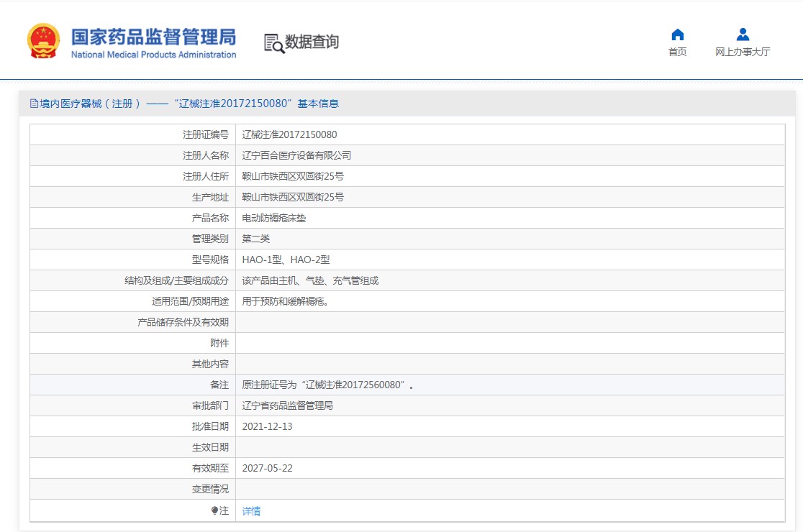803x532 pixels.
Task: Open the 详情 details link
Action: [251, 511]
